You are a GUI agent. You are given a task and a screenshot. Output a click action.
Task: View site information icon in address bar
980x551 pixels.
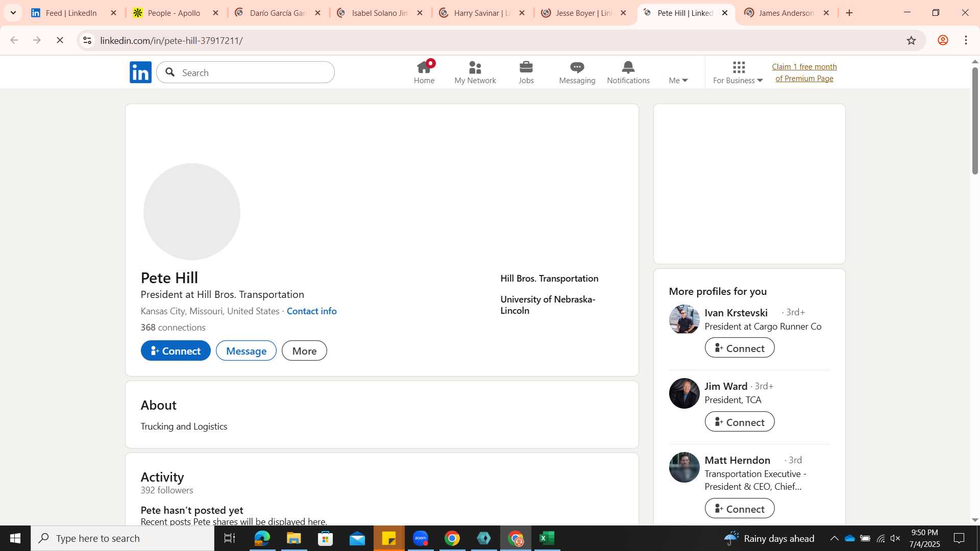click(87, 40)
